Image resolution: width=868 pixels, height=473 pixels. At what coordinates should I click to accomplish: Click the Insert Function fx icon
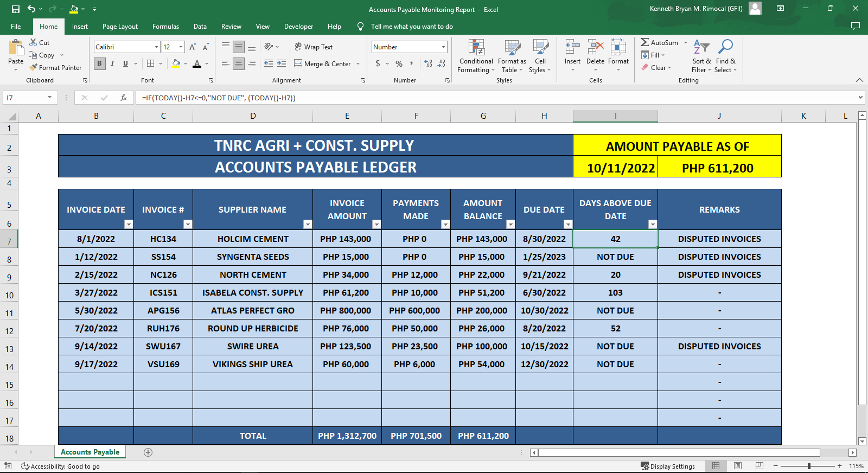pos(124,98)
